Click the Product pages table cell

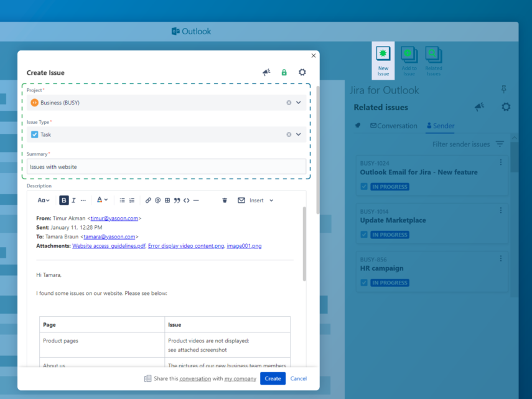tap(102, 345)
